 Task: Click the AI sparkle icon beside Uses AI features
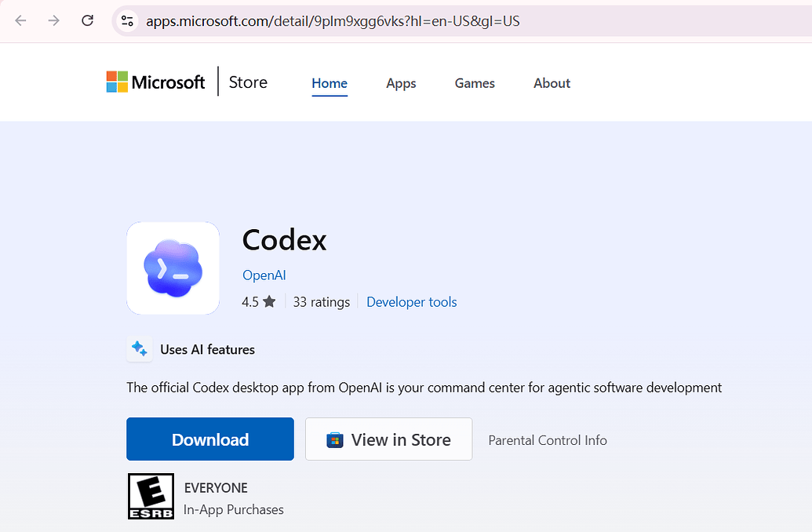coord(140,349)
